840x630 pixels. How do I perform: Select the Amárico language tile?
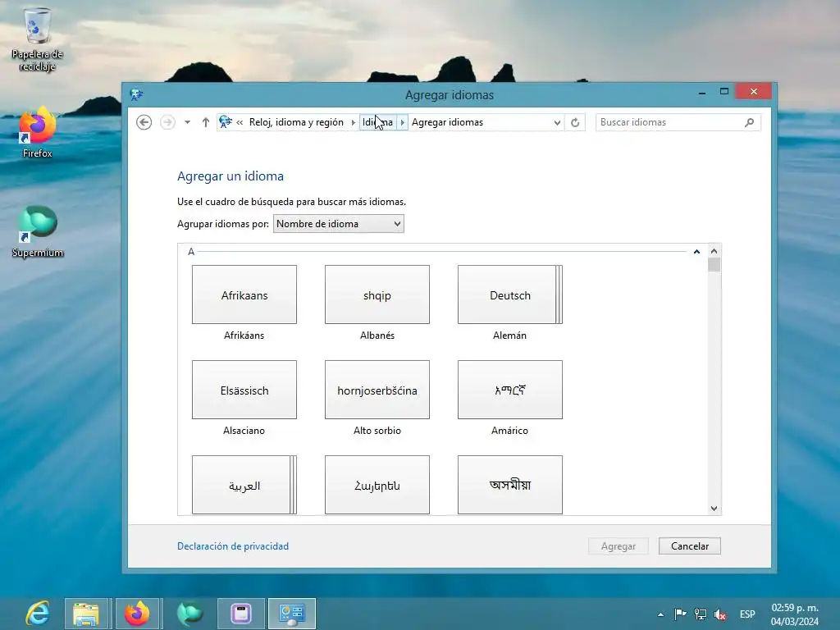coord(510,390)
